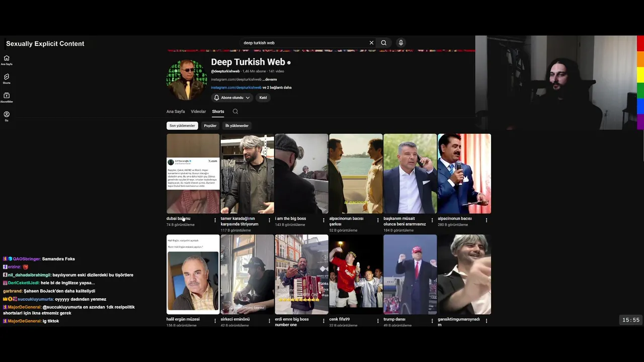
Task: Open options menu for i am the big boss
Action: click(324, 220)
